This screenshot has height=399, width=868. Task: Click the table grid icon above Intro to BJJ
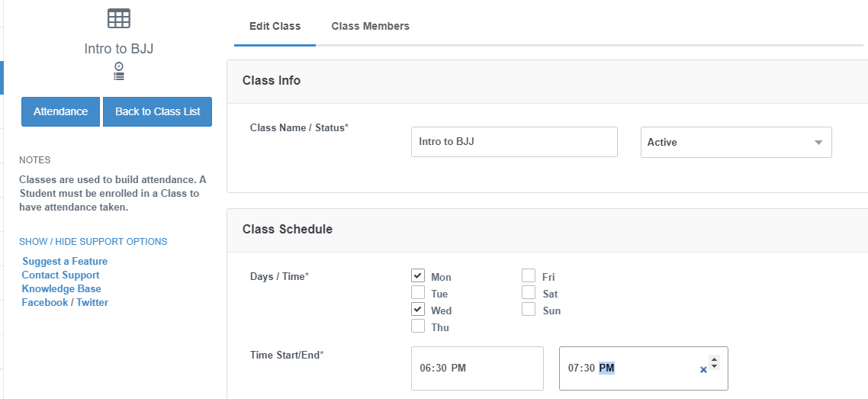point(119,19)
